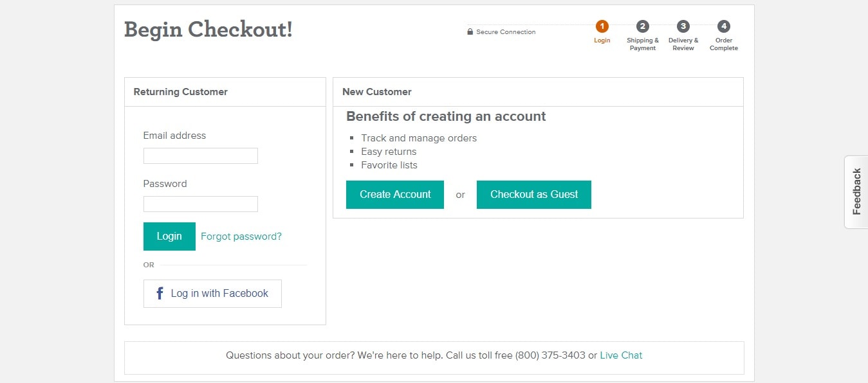
Task: Focus the Password input field
Action: click(x=201, y=204)
